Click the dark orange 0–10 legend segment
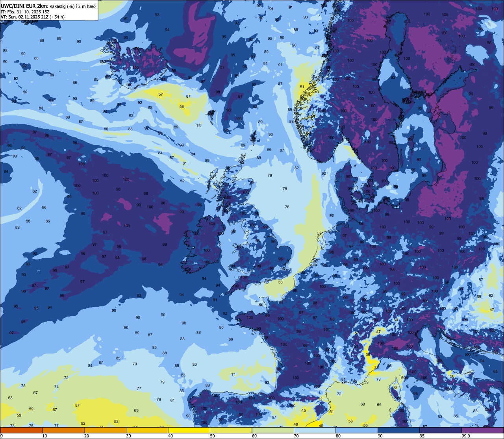 (21, 430)
